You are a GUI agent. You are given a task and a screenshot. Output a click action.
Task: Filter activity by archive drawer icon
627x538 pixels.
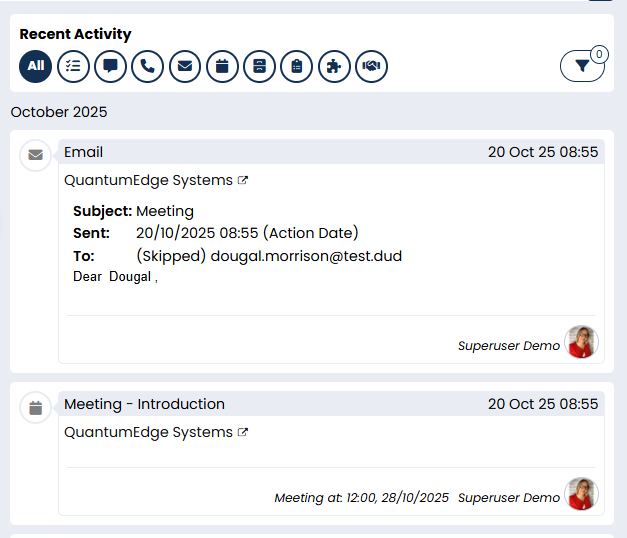(259, 67)
